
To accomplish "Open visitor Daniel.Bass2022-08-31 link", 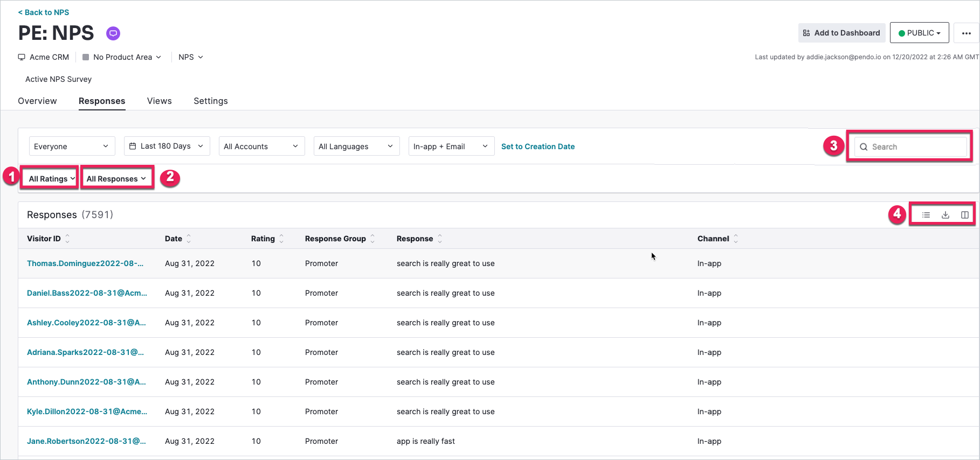I will point(87,293).
